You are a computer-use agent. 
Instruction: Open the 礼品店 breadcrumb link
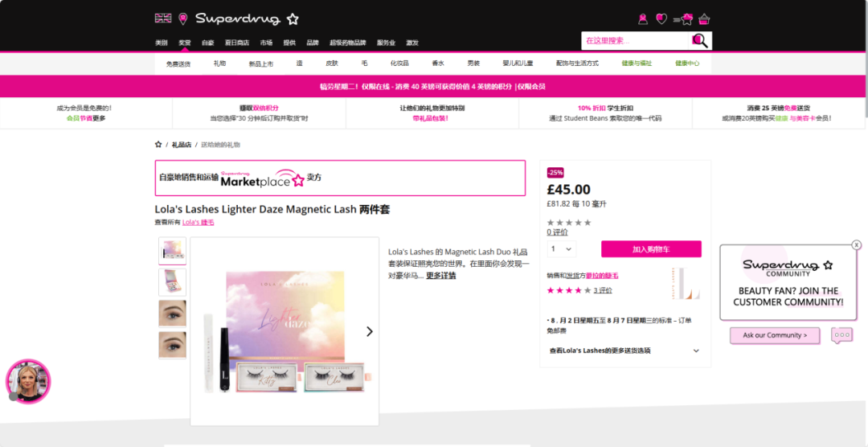[182, 145]
